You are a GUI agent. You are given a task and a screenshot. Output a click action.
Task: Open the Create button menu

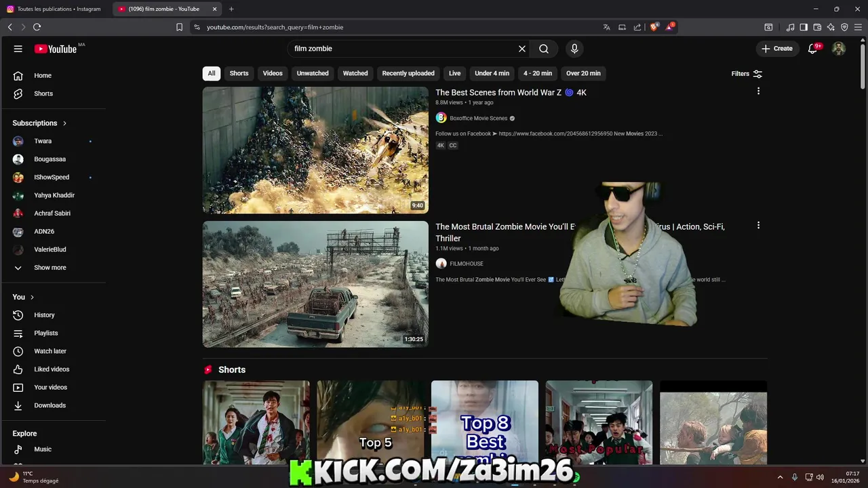(777, 49)
